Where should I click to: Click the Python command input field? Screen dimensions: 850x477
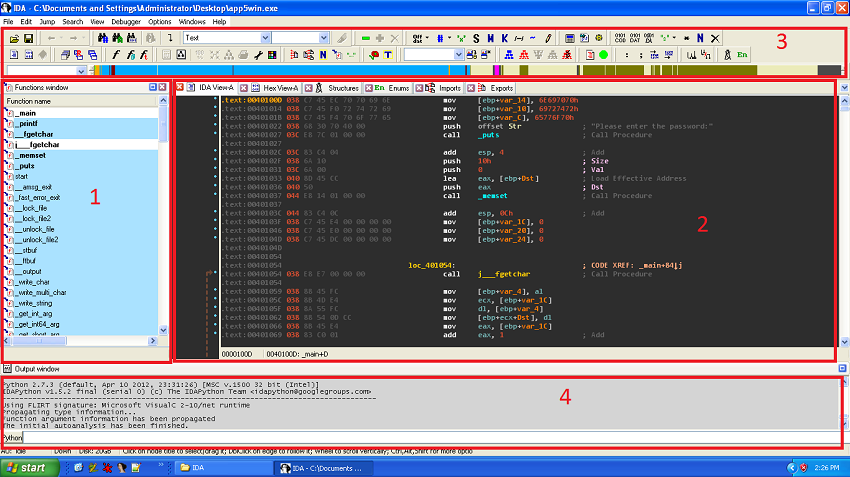point(431,437)
